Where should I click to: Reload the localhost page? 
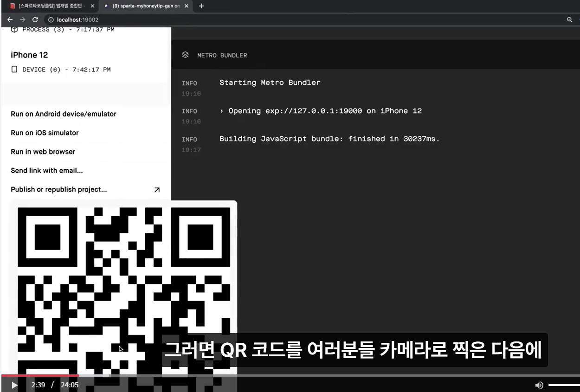(35, 20)
